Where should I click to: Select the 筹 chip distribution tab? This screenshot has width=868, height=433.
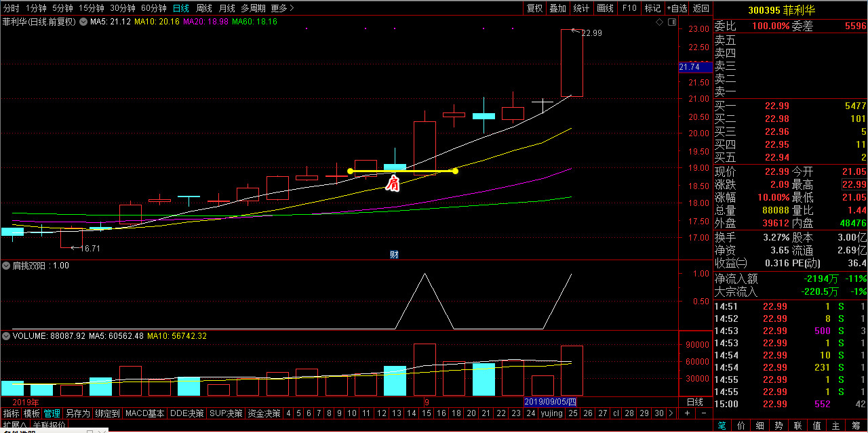coord(856,426)
